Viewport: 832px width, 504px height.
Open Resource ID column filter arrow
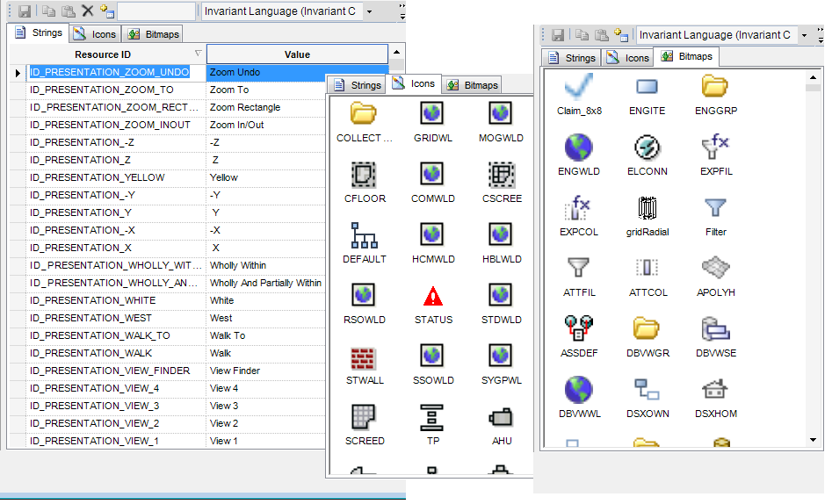coord(198,53)
